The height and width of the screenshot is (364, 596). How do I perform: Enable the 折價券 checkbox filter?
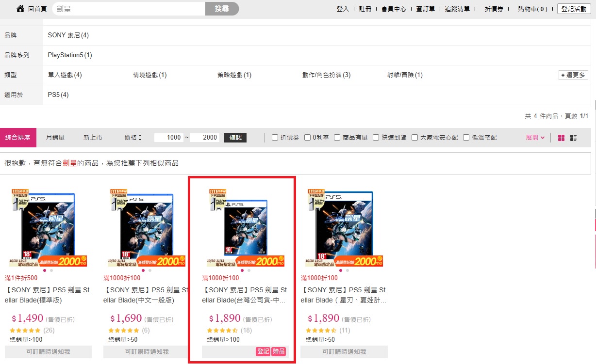[275, 138]
